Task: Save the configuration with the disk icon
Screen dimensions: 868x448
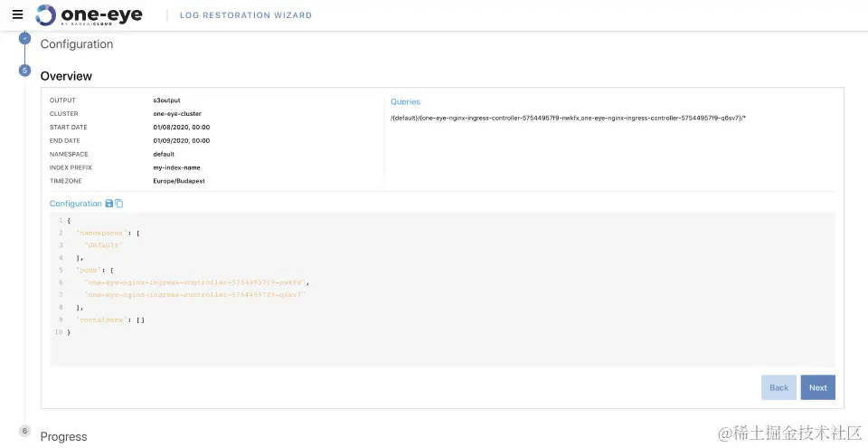Action: click(x=109, y=204)
